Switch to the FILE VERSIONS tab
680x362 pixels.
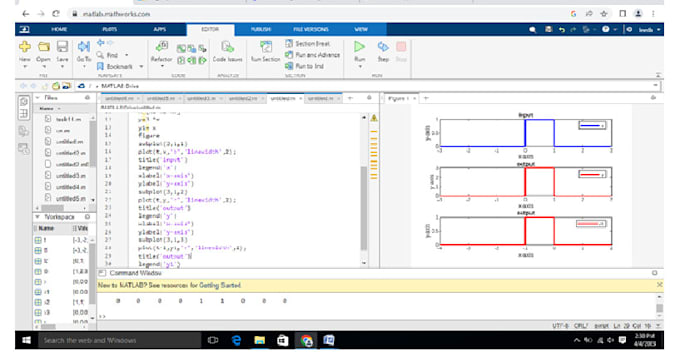[311, 29]
